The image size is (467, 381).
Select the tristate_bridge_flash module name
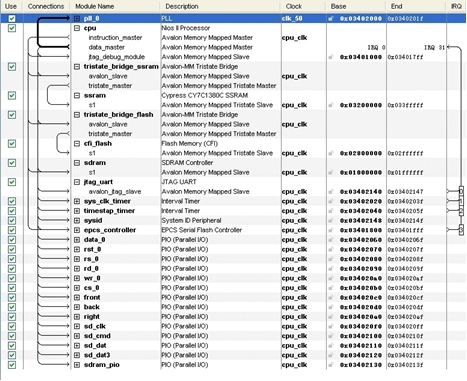click(x=118, y=115)
